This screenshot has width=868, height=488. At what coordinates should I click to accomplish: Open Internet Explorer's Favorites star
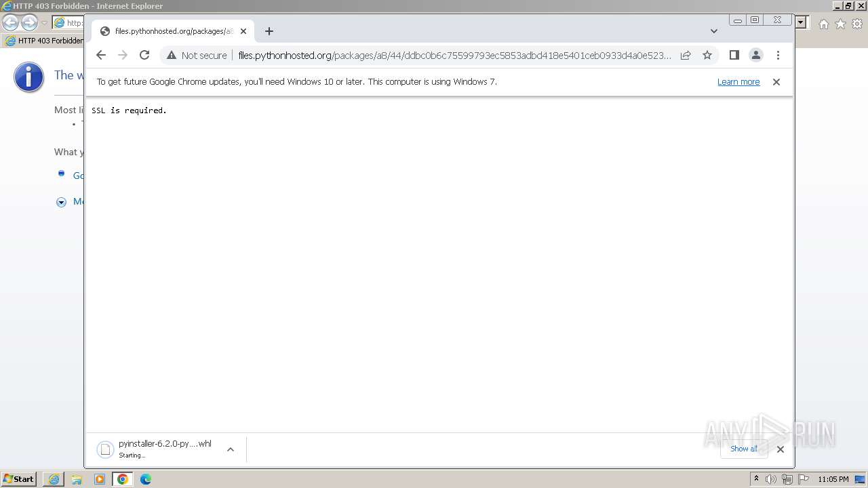[840, 24]
